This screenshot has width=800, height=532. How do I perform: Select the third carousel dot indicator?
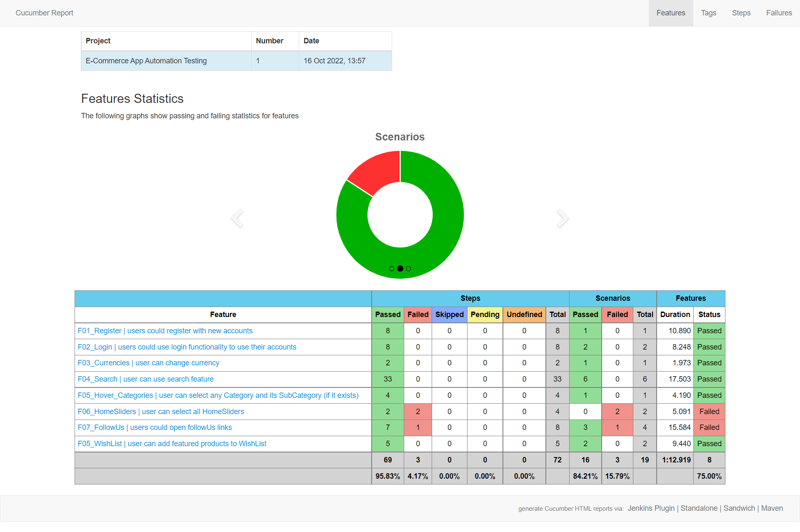pos(408,269)
